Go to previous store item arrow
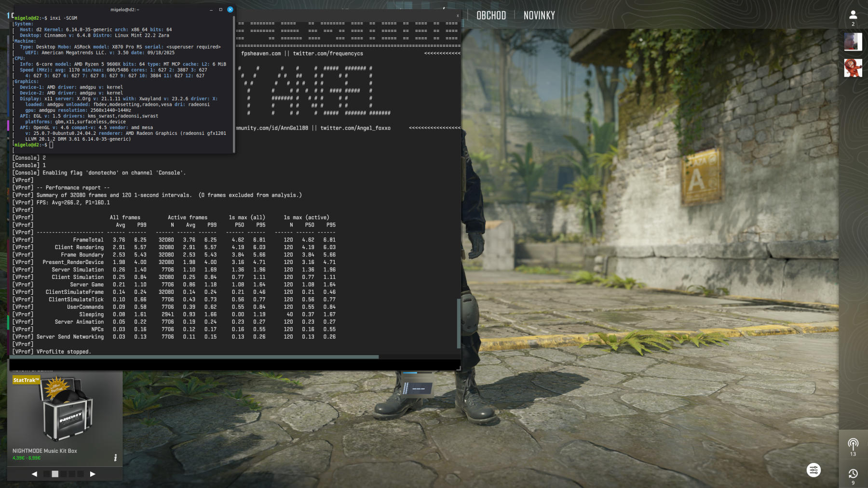The image size is (868, 488). [34, 474]
